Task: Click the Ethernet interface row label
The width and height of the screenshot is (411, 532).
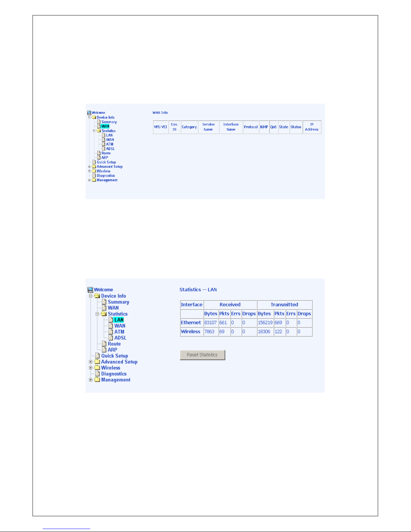Action: [x=191, y=323]
